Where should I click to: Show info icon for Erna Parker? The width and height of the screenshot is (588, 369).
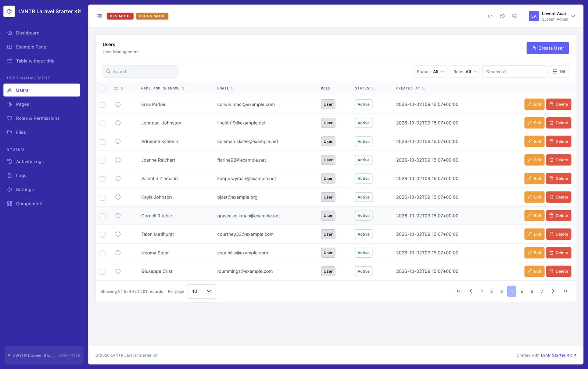coord(118,104)
